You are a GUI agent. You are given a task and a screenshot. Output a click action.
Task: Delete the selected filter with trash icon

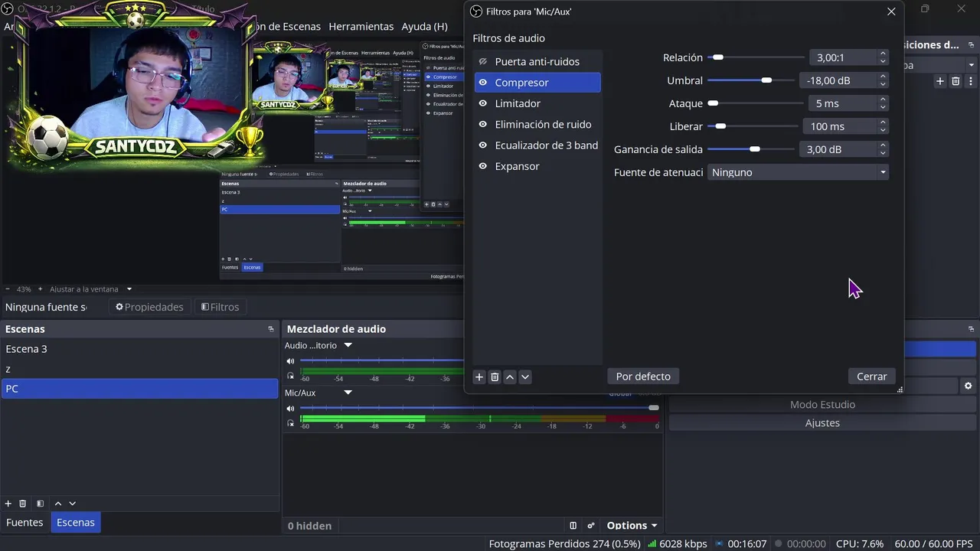point(495,377)
